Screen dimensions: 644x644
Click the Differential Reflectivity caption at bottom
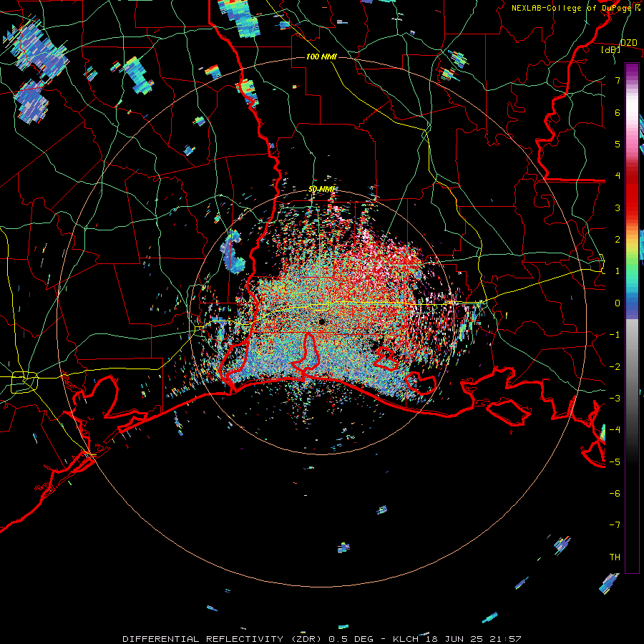[322, 639]
